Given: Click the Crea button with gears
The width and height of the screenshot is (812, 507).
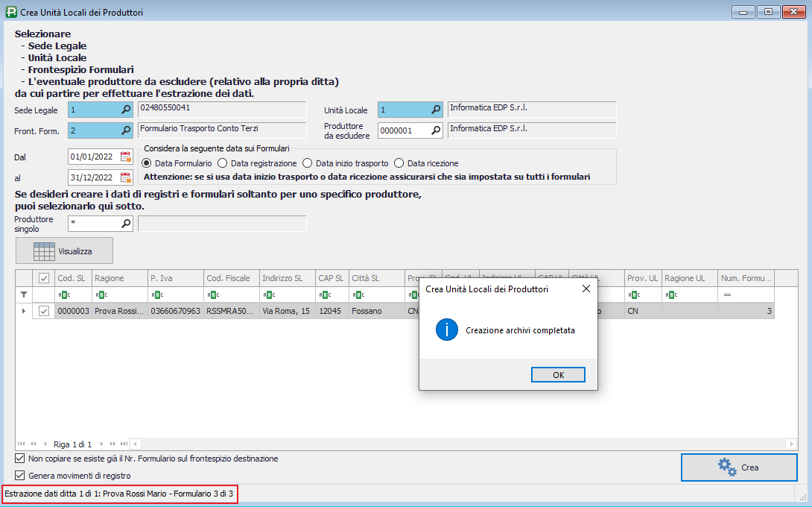Looking at the screenshot, I should tap(738, 467).
